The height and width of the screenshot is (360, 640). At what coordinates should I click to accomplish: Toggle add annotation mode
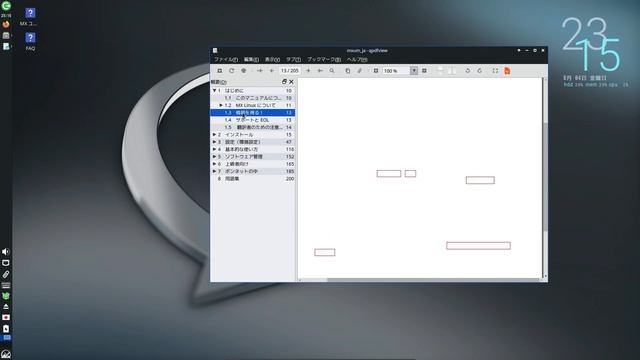pyautogui.click(x=359, y=71)
